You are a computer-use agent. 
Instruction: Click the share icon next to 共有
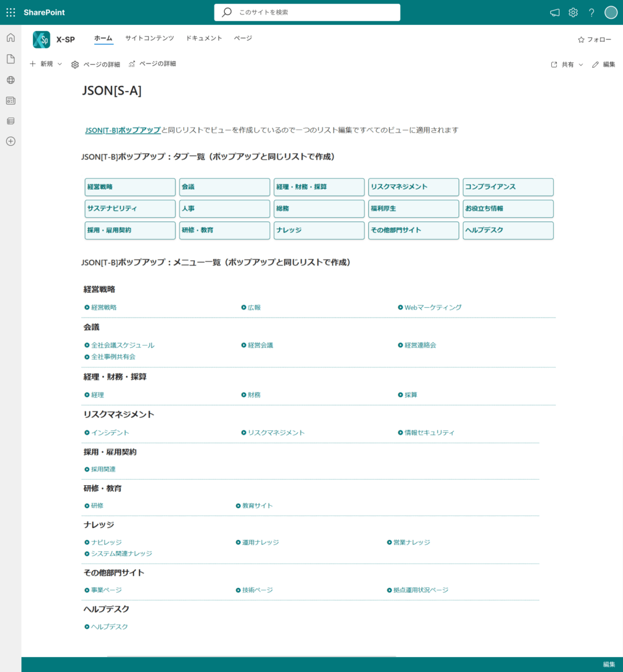point(554,64)
